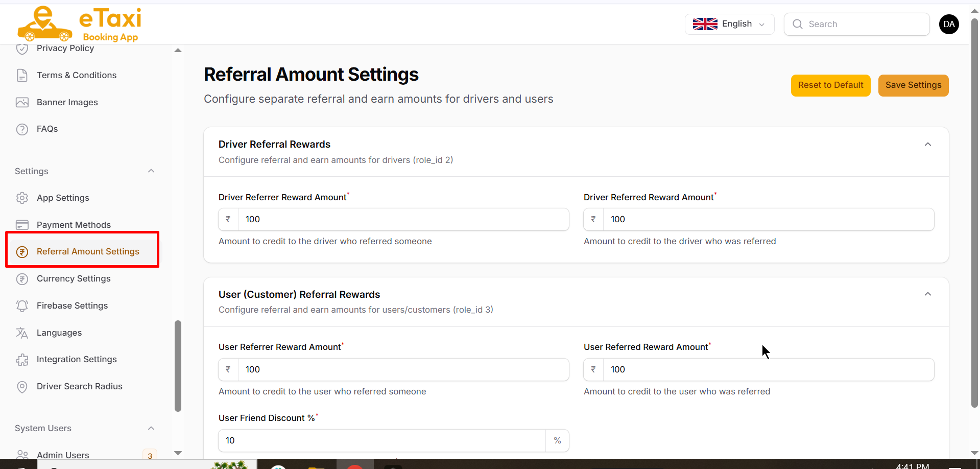Screen dimensions: 980x469
Task: Click the taskbar clock showing 4:41 PM
Action: coord(912,465)
